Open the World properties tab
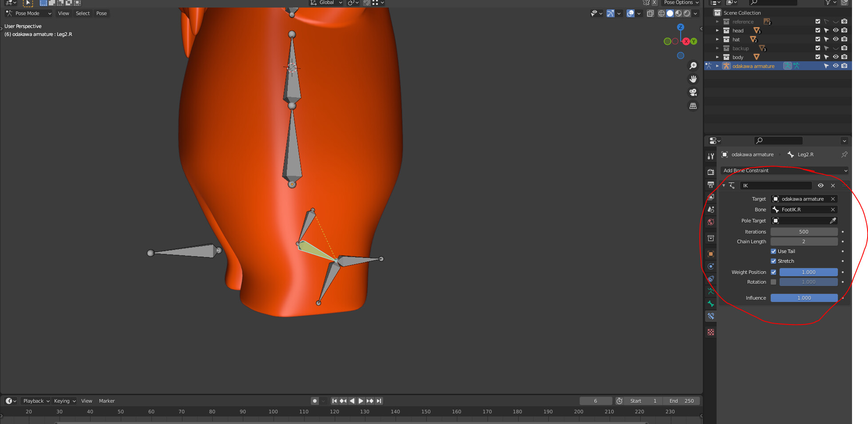Image resolution: width=868 pixels, height=424 pixels. pos(711,222)
